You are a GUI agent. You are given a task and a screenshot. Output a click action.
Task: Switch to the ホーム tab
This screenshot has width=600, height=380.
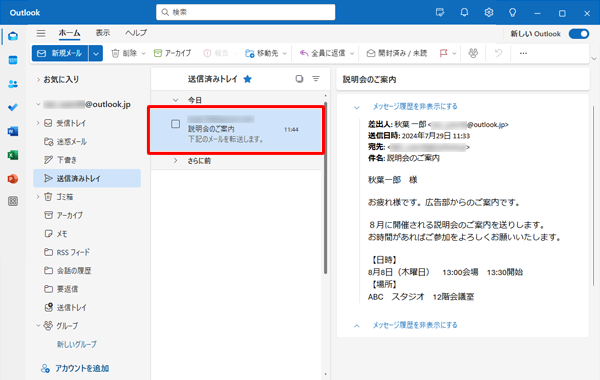coord(69,33)
